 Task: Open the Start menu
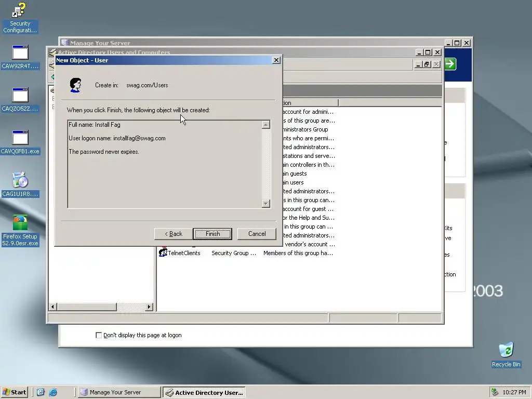[14, 392]
